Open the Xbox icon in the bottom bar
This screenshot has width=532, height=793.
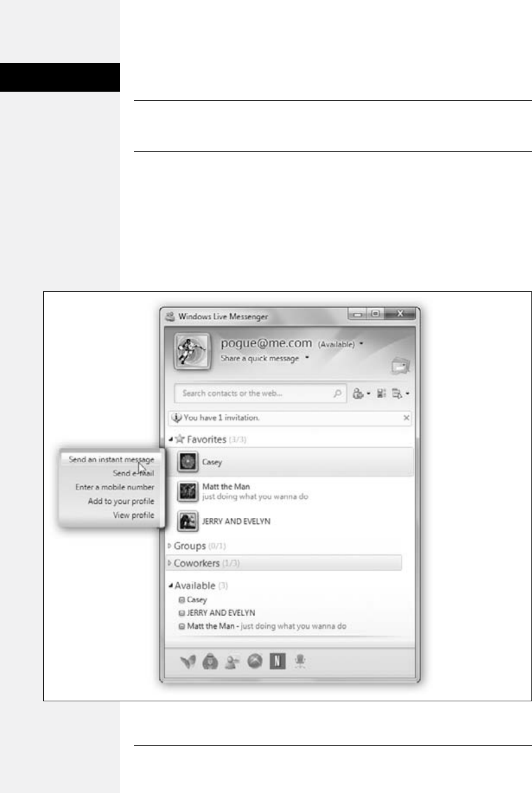(x=254, y=662)
